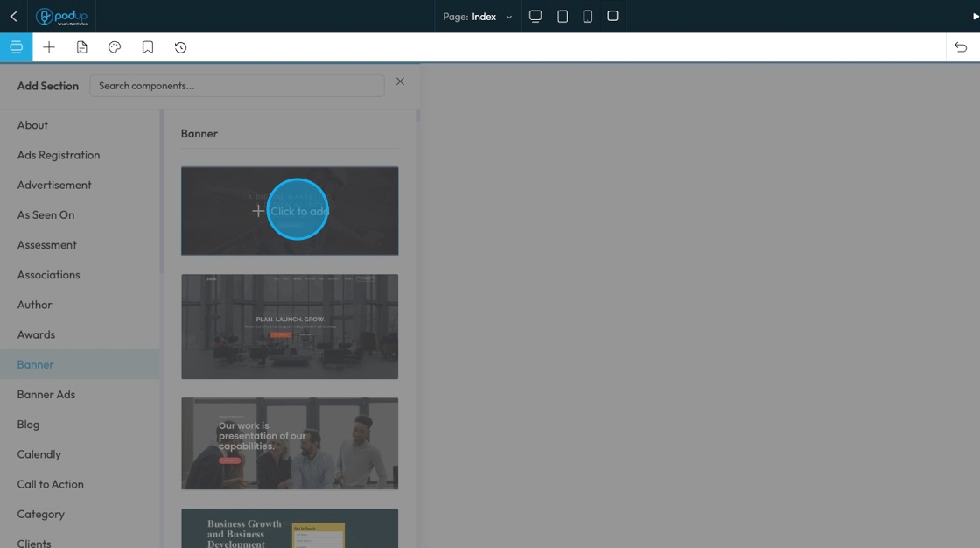Screen dimensions: 980x548
Task: Click the undo arrow icon
Action: 962,47
